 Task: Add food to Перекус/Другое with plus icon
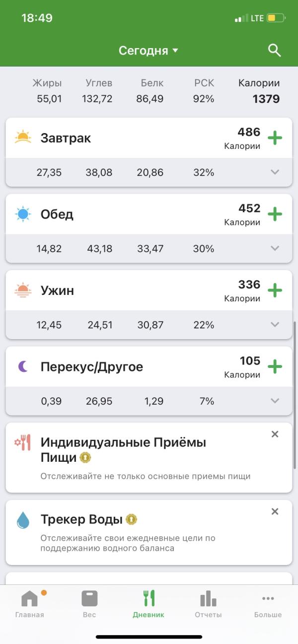275,367
